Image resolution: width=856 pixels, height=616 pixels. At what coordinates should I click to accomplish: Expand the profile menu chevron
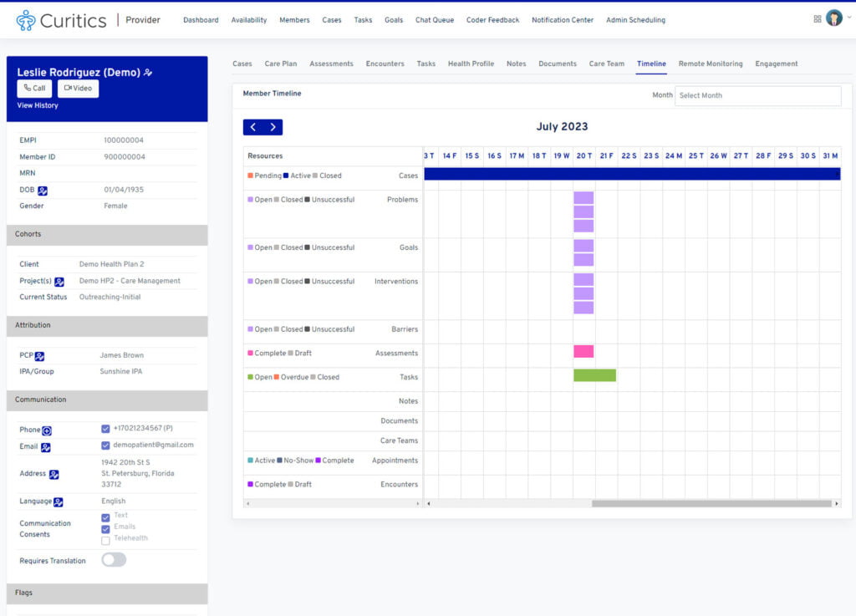pos(849,18)
